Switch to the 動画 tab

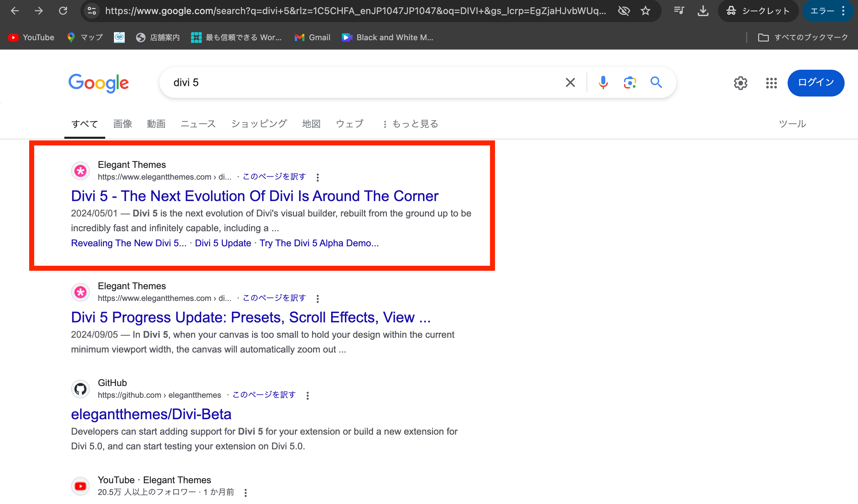(156, 124)
